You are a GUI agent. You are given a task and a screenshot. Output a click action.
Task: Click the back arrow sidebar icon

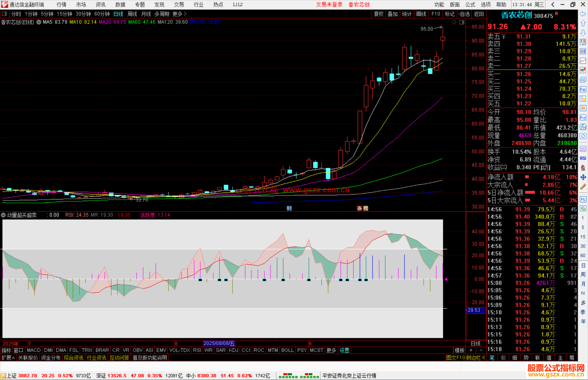[583, 14]
